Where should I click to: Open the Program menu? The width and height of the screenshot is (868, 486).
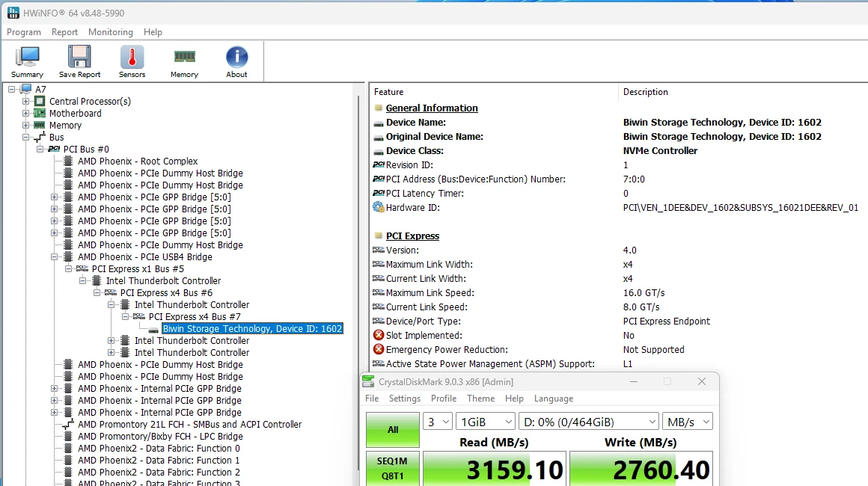(x=24, y=32)
